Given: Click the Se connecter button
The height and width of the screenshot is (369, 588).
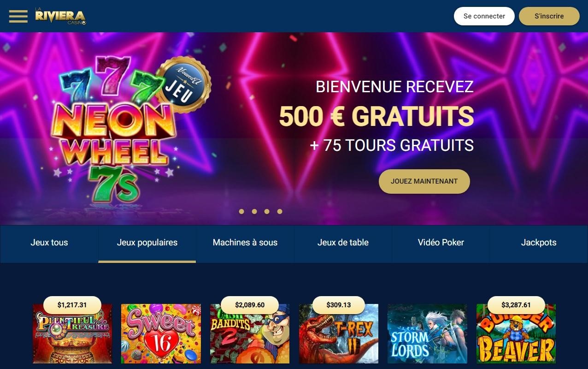Looking at the screenshot, I should [484, 16].
